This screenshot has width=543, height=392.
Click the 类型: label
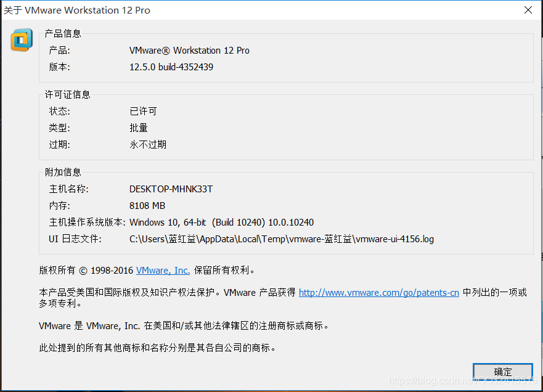coord(59,128)
